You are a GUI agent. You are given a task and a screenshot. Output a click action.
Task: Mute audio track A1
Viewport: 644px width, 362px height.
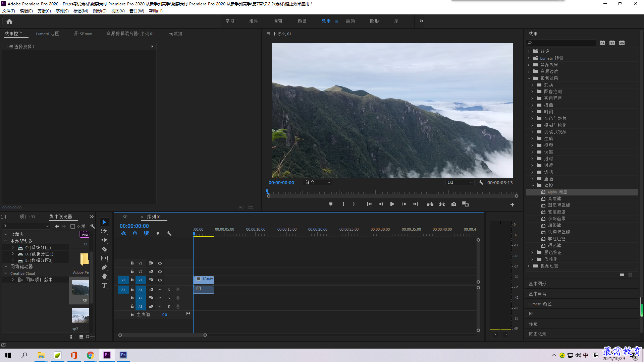(160, 290)
